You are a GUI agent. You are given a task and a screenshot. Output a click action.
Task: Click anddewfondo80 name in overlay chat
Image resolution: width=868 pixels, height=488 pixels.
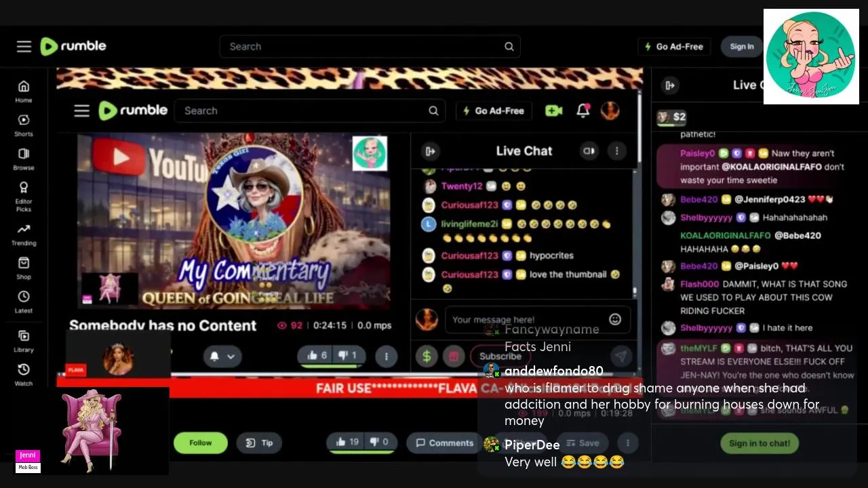554,371
